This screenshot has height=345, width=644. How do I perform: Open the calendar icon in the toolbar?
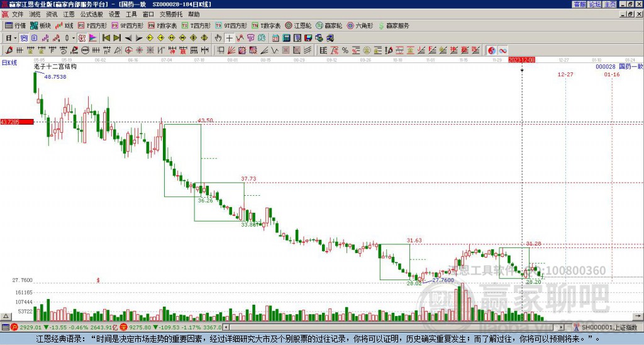[x=275, y=38]
